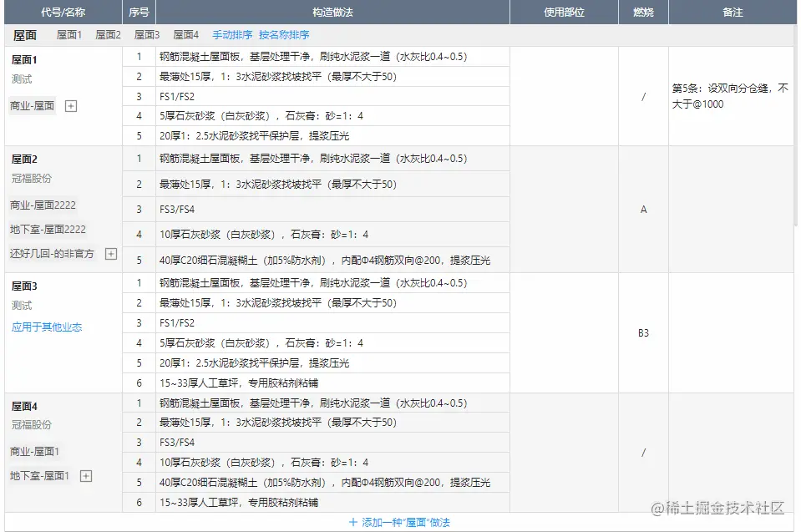Click the 构造做法 column header
This screenshot has height=532, width=801.
332,13
